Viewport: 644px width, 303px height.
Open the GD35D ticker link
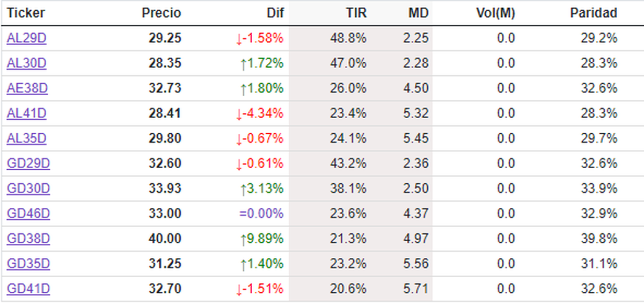click(x=28, y=264)
